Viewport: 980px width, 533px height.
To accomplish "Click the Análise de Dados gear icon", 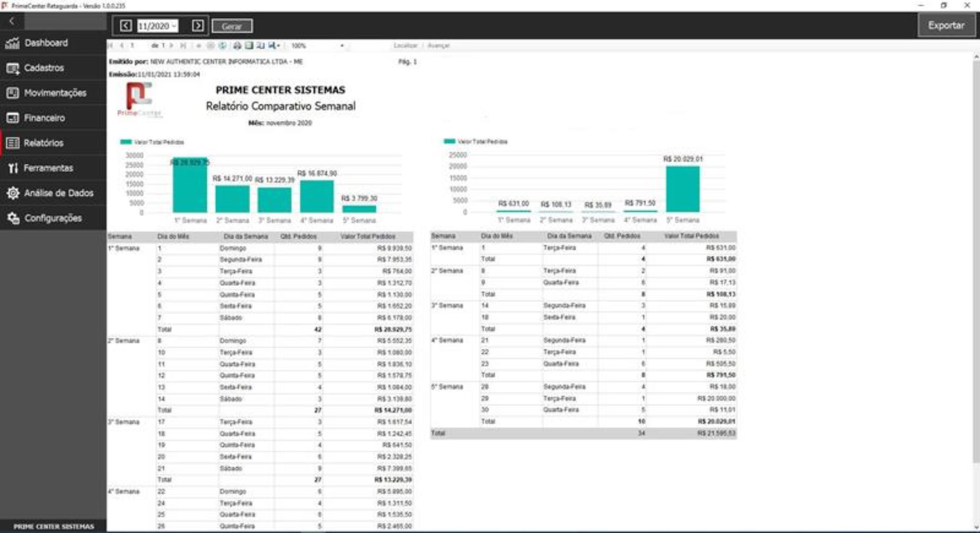I will click(13, 193).
